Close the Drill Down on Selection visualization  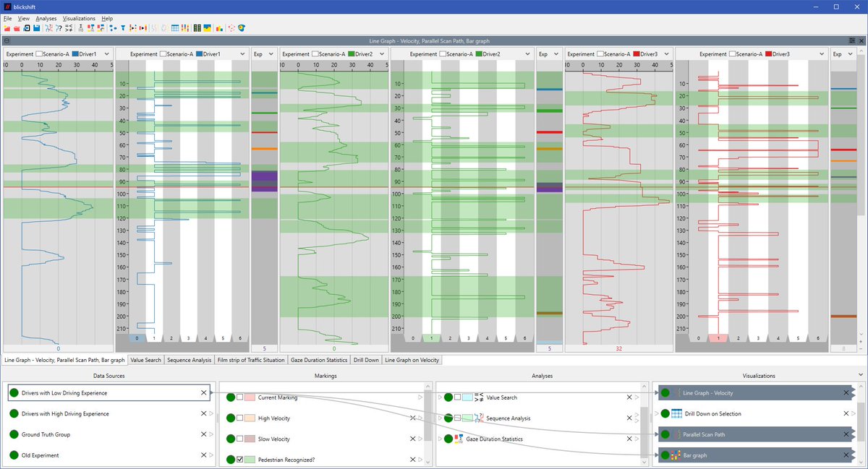[846, 413]
